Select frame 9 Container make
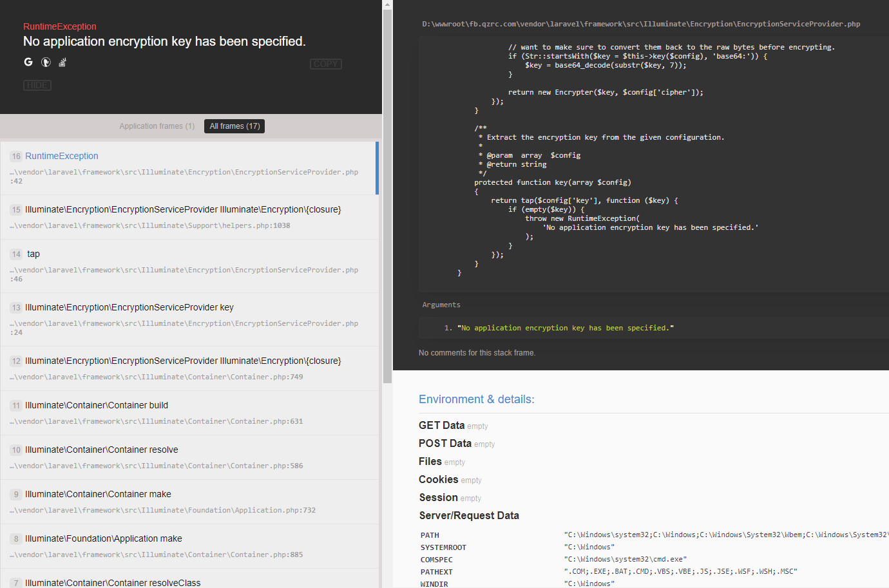 point(189,502)
